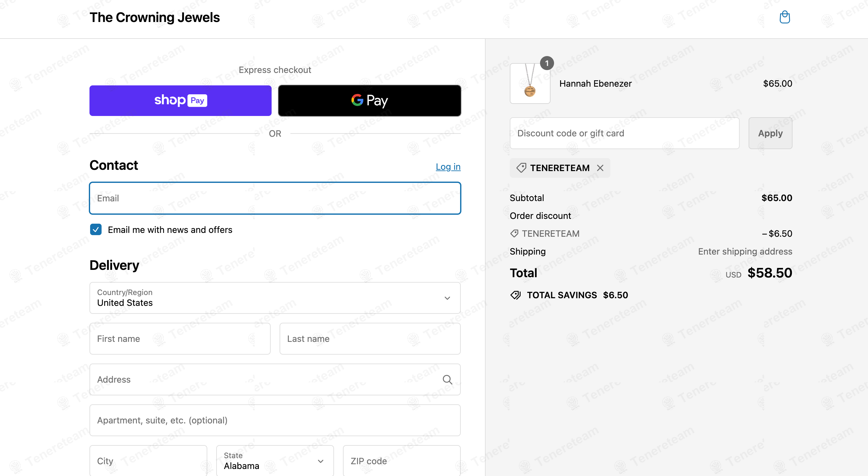Uncheck Email me with news and offers

tap(96, 230)
